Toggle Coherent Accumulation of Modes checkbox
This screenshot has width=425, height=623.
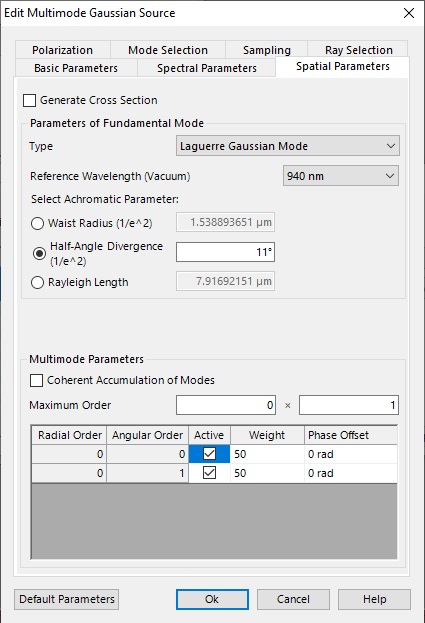click(x=37, y=380)
